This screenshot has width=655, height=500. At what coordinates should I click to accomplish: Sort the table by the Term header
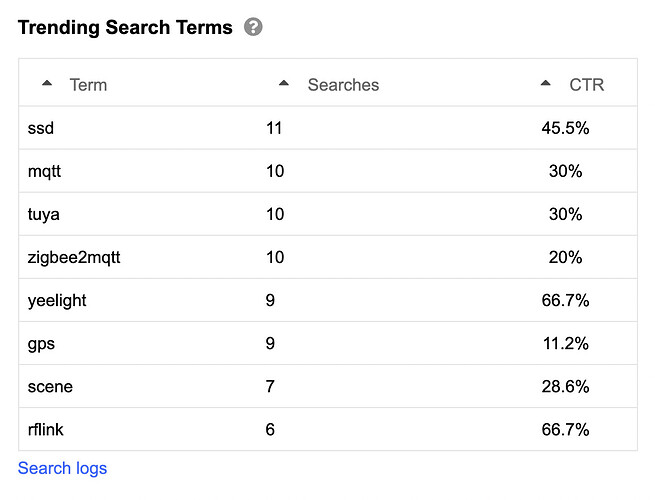coord(88,85)
